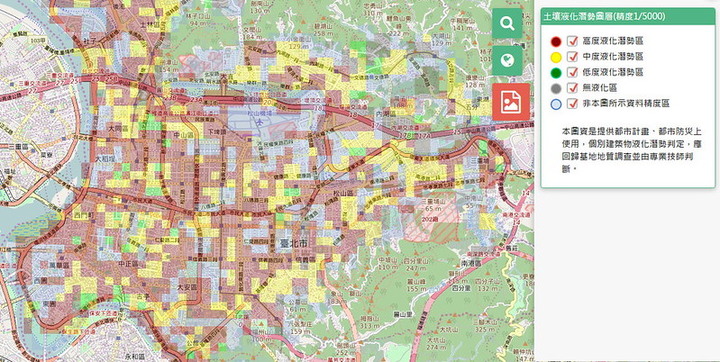Open the map search magnifier button
The width and height of the screenshot is (720, 362).
click(507, 23)
